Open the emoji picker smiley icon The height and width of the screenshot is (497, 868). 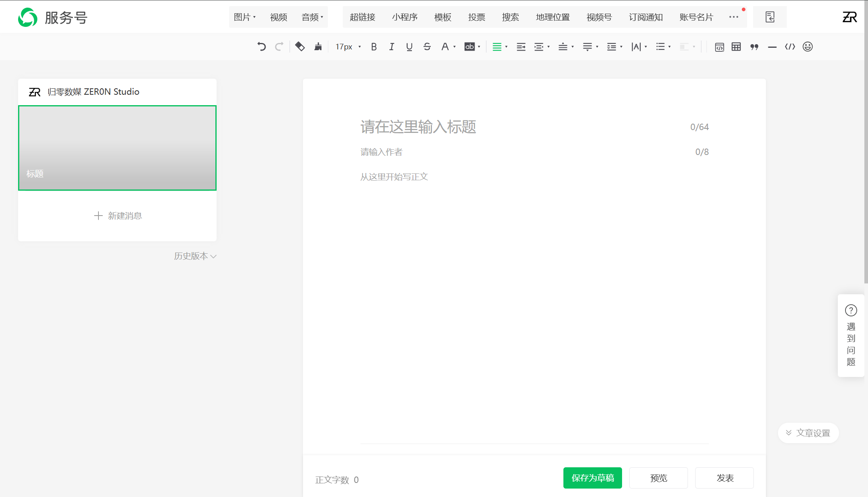808,47
